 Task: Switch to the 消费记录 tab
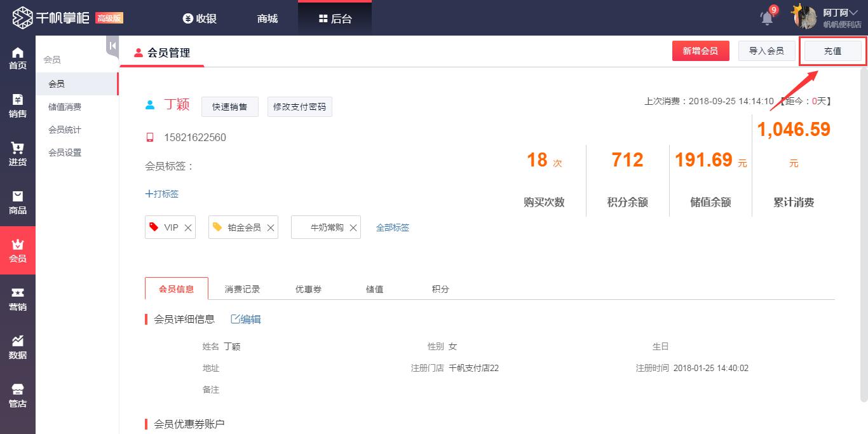242,289
